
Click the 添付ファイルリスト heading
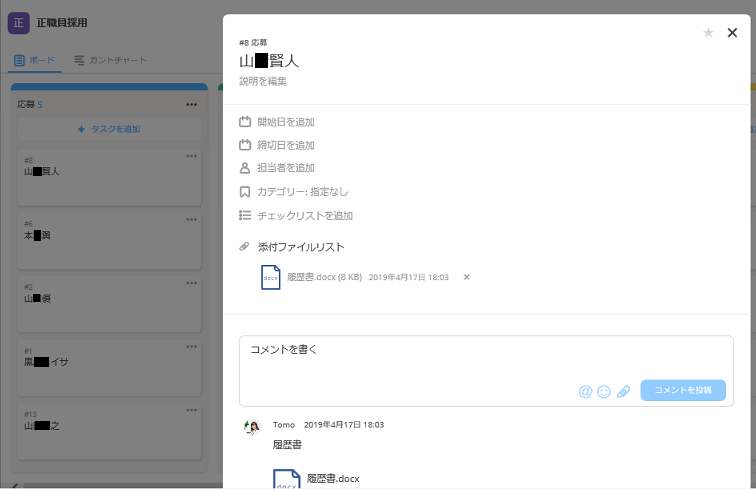pyautogui.click(x=301, y=247)
